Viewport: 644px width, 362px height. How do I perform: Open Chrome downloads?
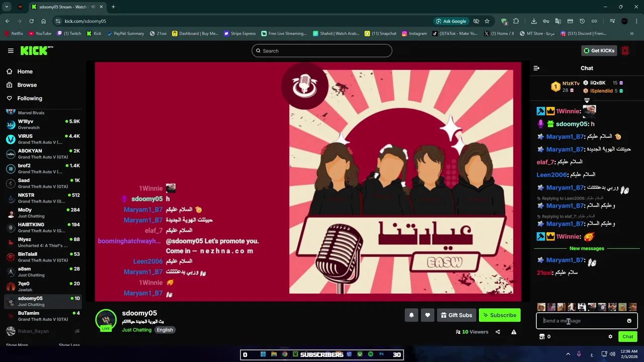click(534, 21)
